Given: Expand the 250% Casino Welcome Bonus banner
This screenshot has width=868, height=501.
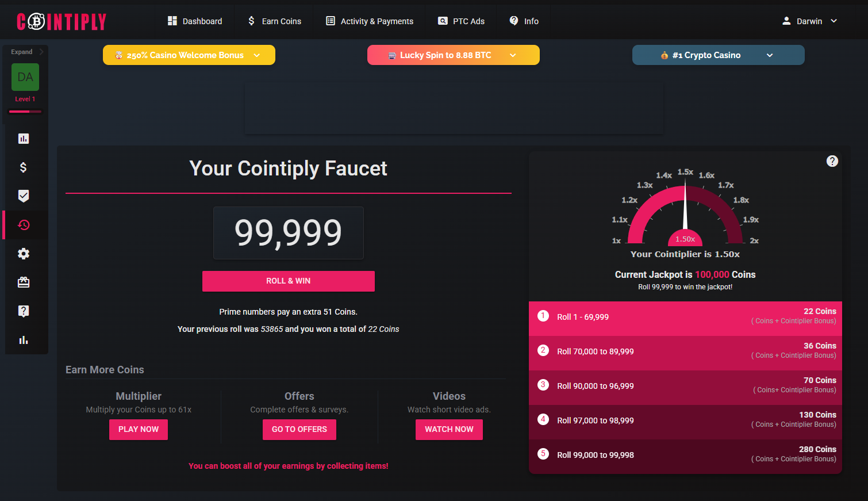Looking at the screenshot, I should (189, 55).
